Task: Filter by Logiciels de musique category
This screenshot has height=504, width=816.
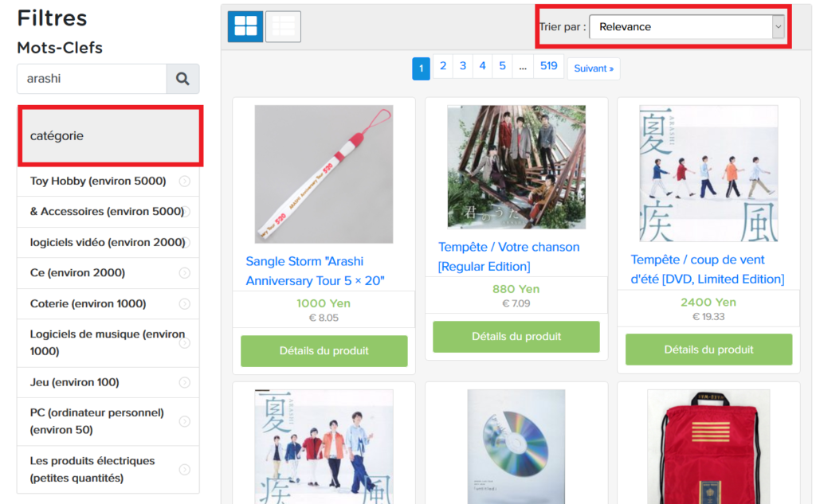Action: (x=108, y=342)
